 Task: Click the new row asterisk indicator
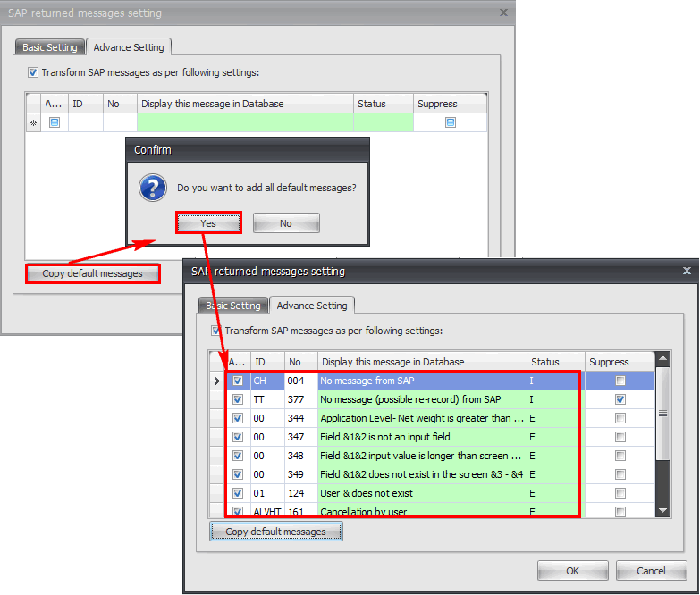34,122
